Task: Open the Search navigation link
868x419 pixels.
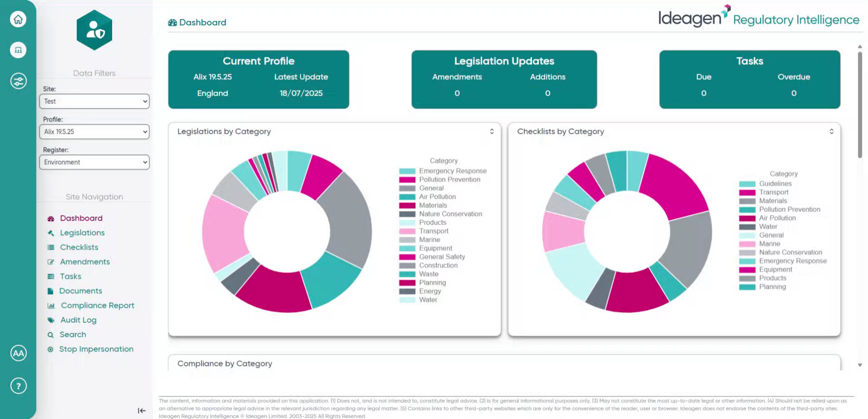Action: click(73, 334)
